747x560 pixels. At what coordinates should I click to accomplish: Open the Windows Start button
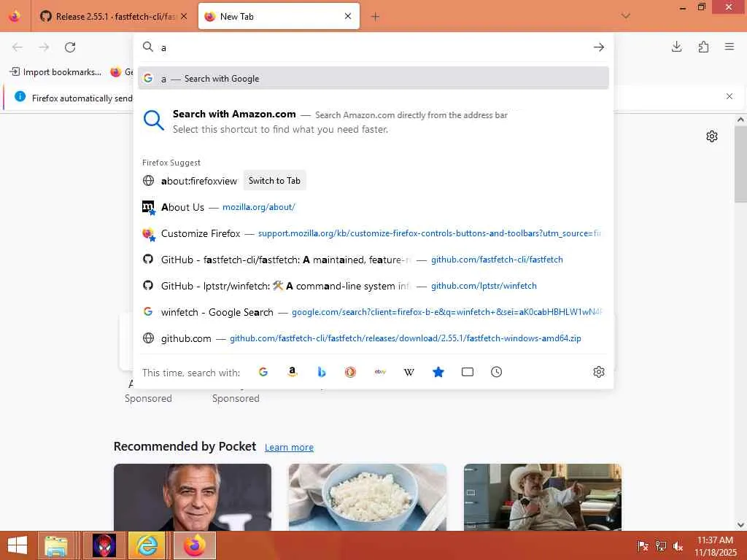click(18, 545)
